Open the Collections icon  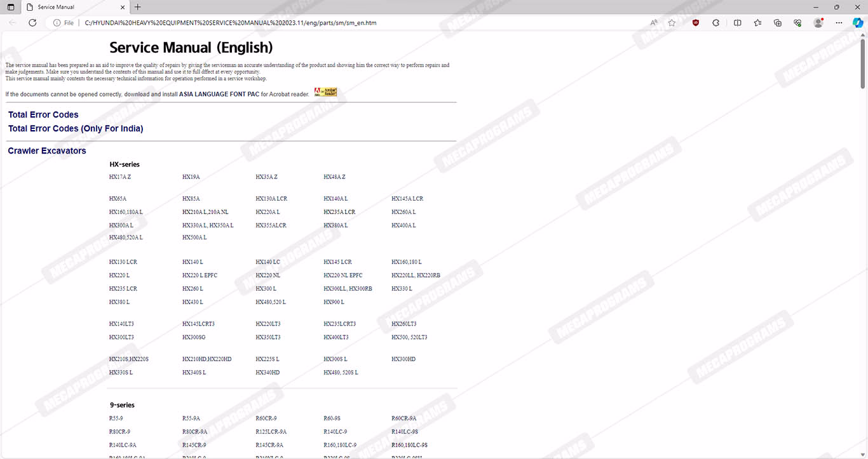click(x=778, y=23)
